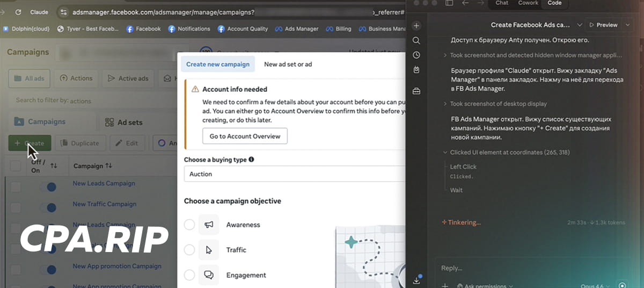Click the Go to Account Overview button
Screen dimensions: 644x288
point(245,136)
